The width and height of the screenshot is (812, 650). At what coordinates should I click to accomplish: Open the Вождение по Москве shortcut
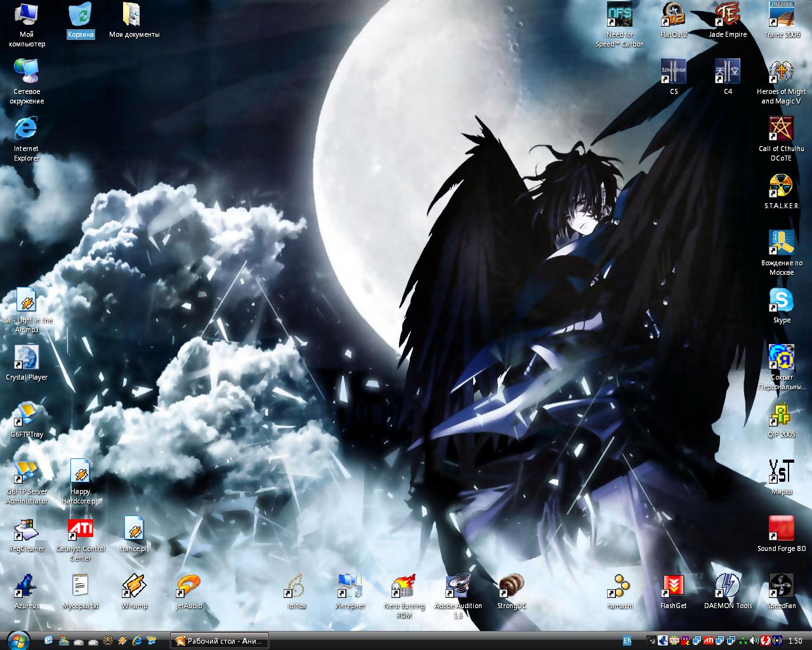782,254
